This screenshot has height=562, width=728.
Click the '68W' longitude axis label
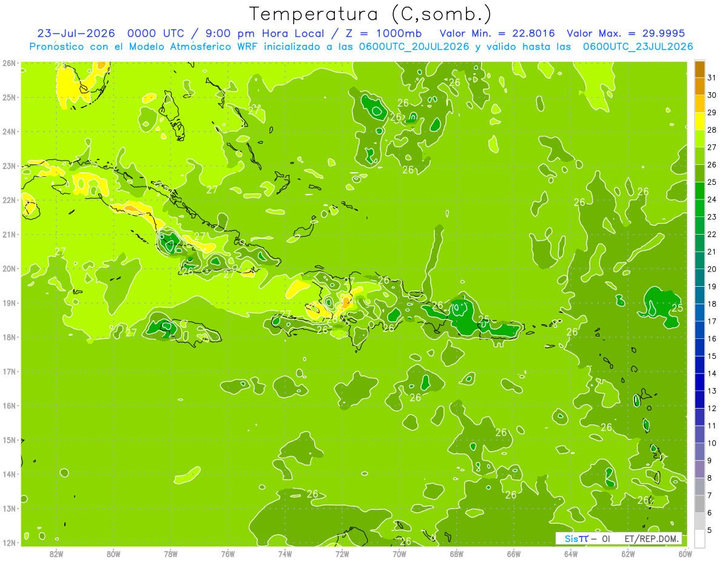click(457, 554)
